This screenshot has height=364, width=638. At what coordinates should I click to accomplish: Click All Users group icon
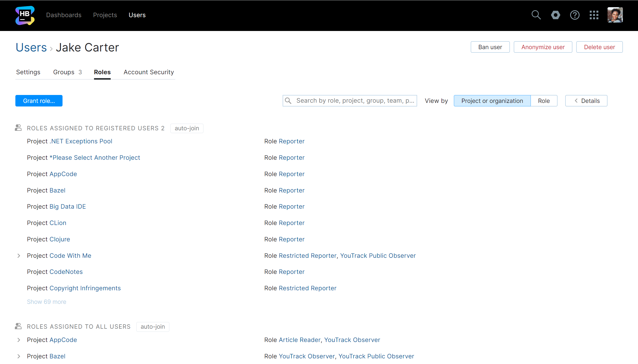click(18, 326)
